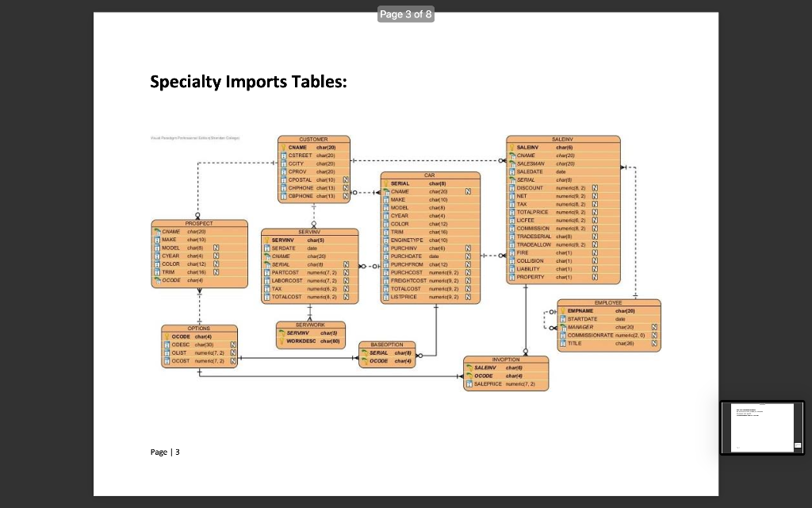Select the foreign key icon next to SERIAL in SERVINV
Viewport: 812px width, 508px height.
266,264
